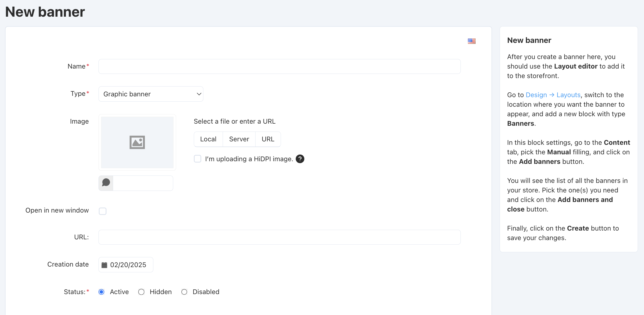
Task: Tick the Open in new window checkbox
Action: tap(102, 211)
